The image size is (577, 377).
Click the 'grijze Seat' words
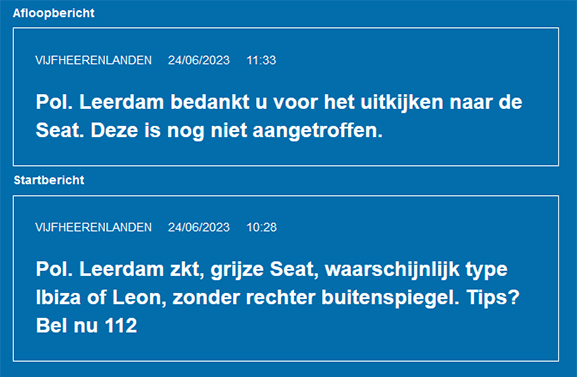pyautogui.click(x=264, y=269)
